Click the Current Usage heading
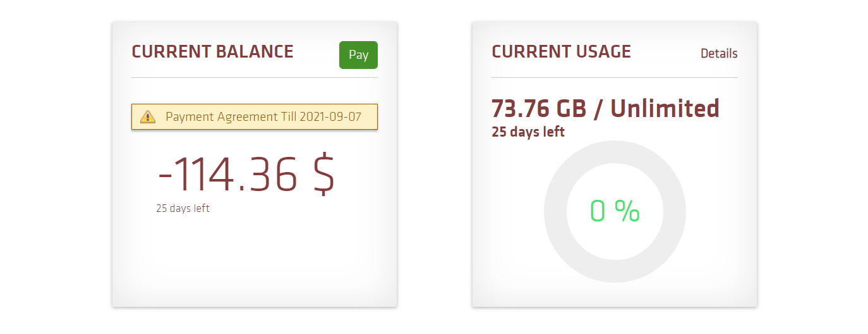The width and height of the screenshot is (868, 334). click(561, 52)
